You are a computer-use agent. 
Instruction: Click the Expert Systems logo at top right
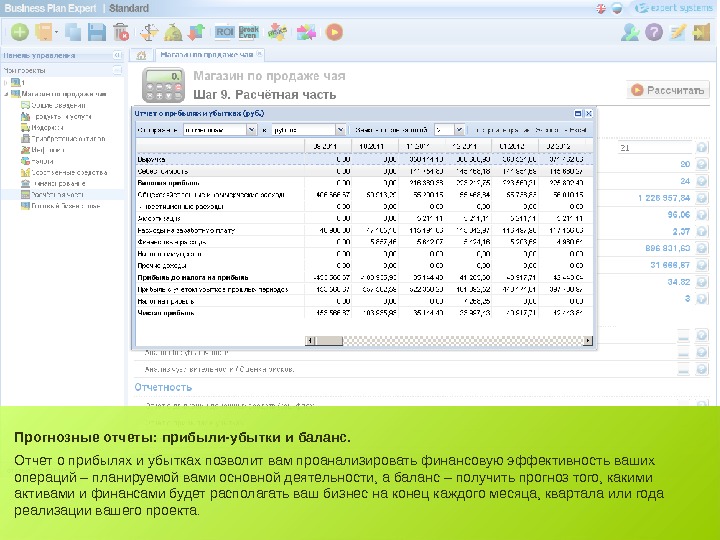673,8
